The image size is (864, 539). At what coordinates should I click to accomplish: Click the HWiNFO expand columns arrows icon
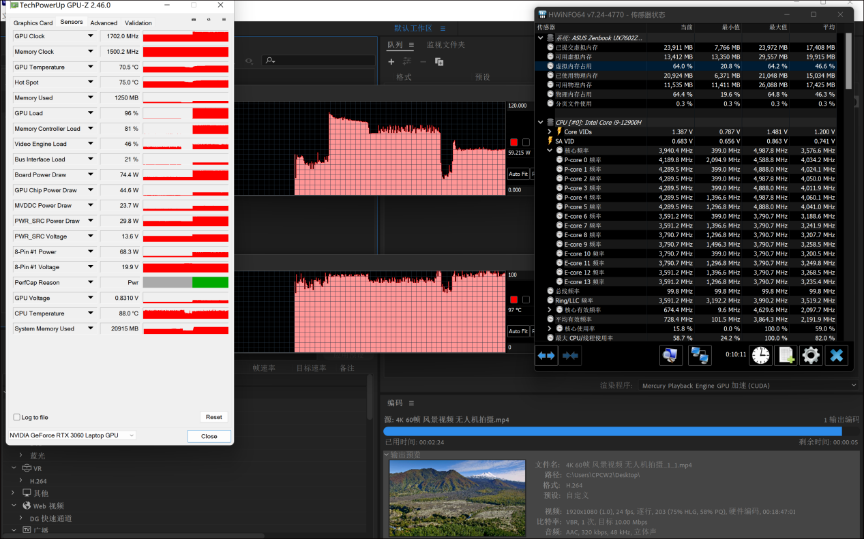(546, 355)
